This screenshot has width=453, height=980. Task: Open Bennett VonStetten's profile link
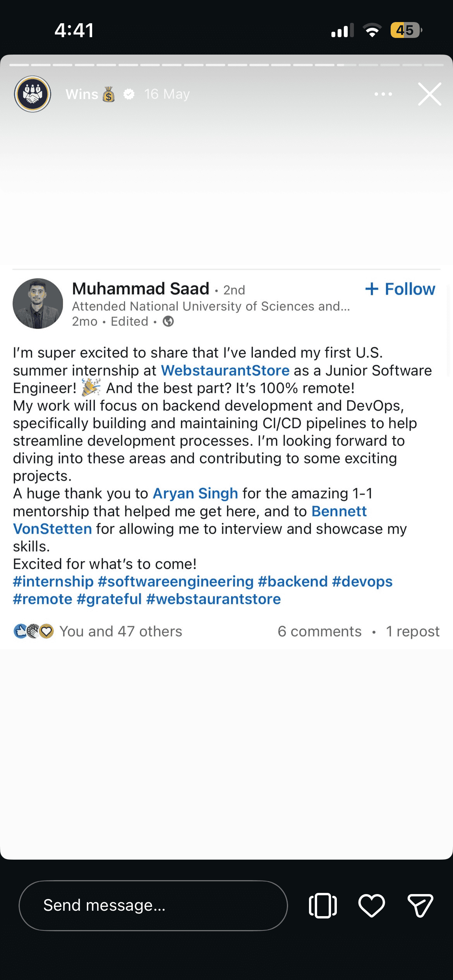click(x=339, y=511)
